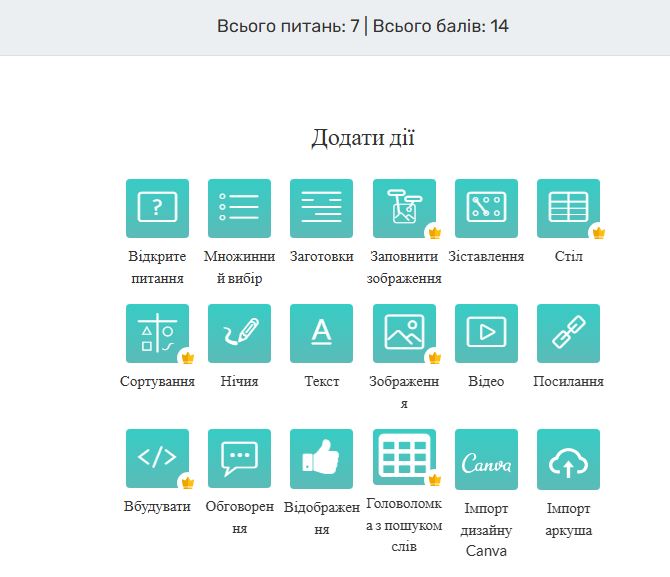Select the Множинний вибір icon
This screenshot has width=670, height=577.
click(239, 208)
